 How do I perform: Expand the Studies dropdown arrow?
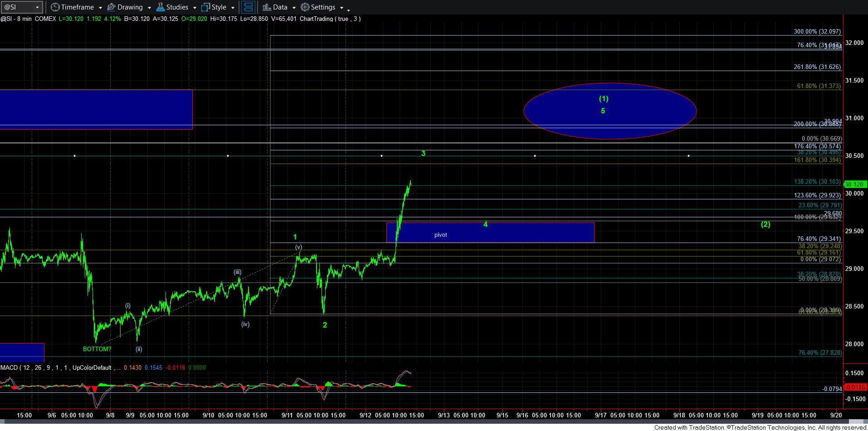click(x=194, y=8)
